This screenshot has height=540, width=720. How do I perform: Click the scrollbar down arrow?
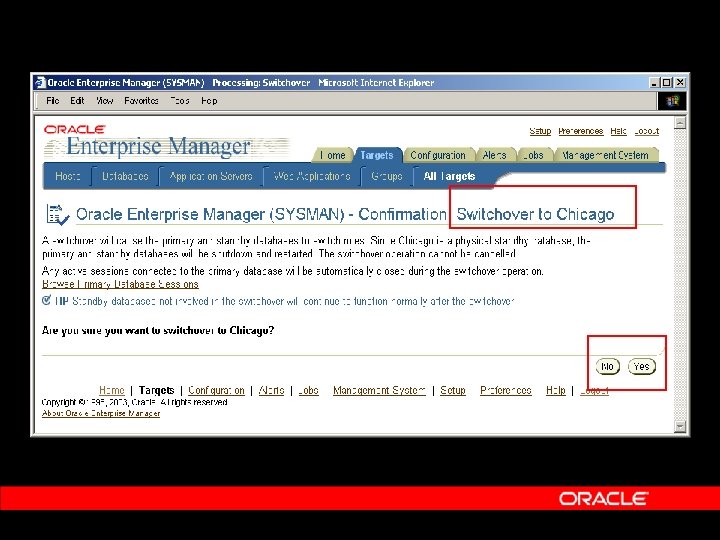point(680,426)
